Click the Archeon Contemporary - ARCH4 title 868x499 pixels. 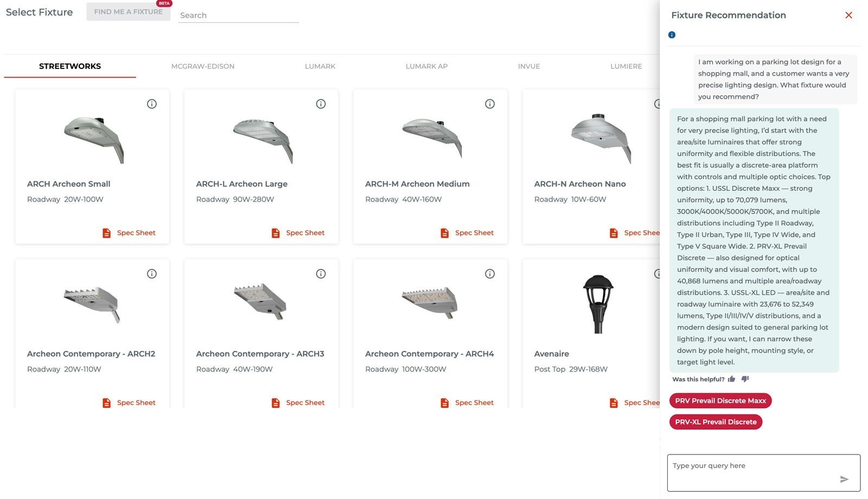pyautogui.click(x=430, y=354)
